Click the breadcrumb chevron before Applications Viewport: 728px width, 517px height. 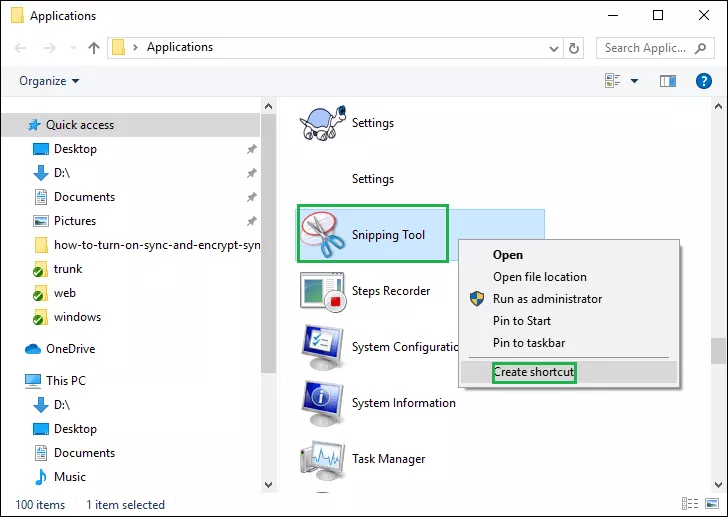click(135, 47)
